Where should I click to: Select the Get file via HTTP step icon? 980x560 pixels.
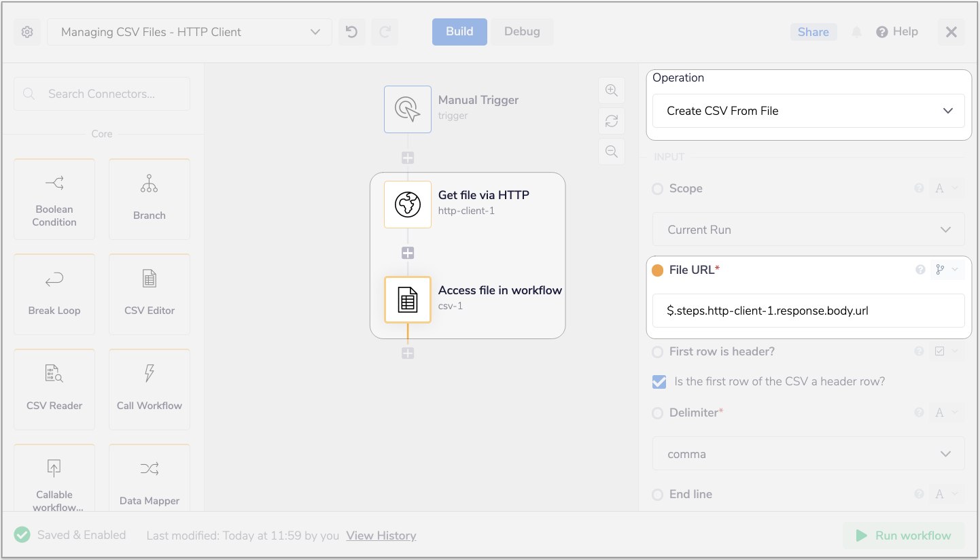408,205
